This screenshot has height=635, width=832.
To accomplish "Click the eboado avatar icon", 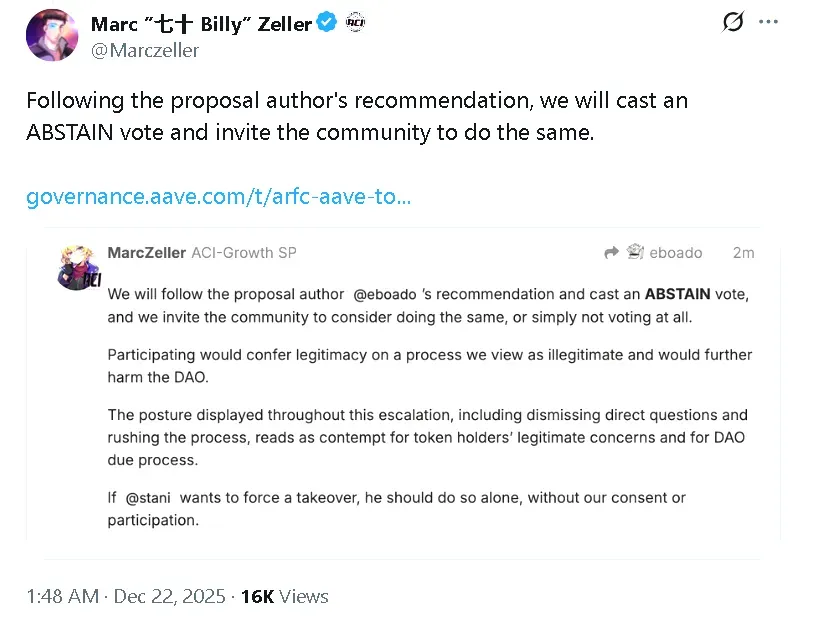I will [x=634, y=253].
